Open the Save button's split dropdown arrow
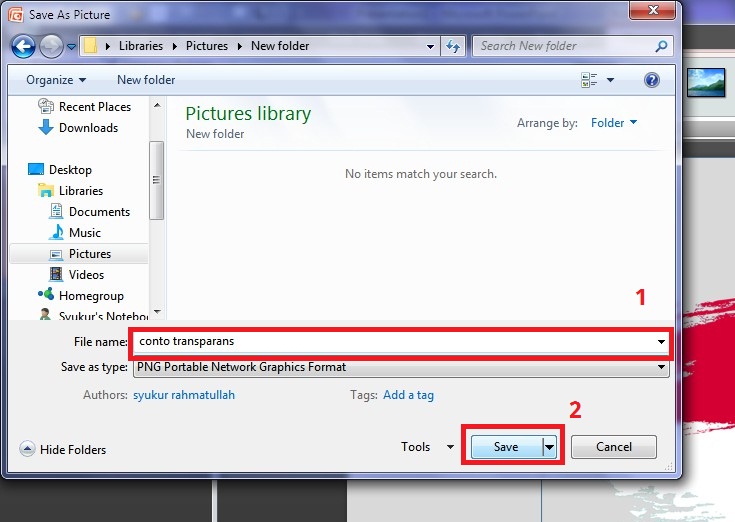This screenshot has width=735, height=522. pyautogui.click(x=549, y=447)
